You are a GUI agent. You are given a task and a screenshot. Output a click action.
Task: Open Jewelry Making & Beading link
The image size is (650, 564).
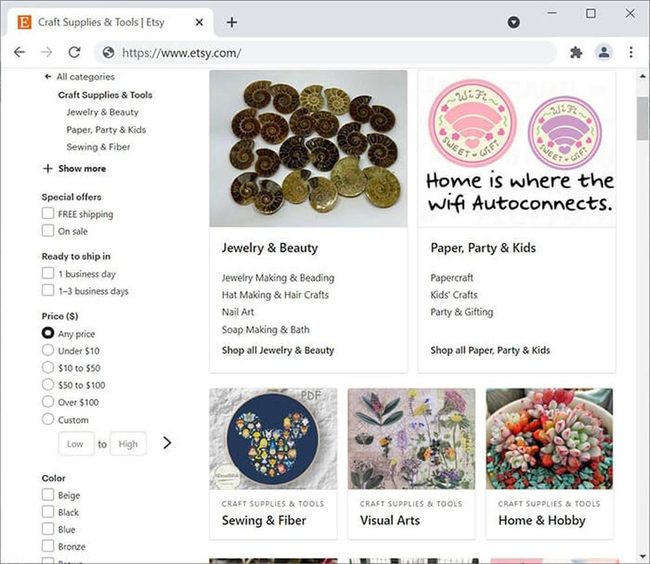pyautogui.click(x=278, y=278)
